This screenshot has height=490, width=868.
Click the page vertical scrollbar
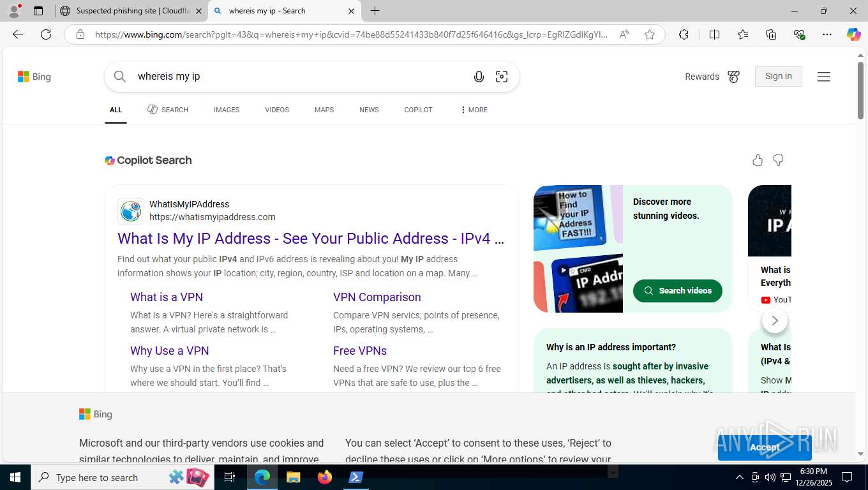coord(860,89)
